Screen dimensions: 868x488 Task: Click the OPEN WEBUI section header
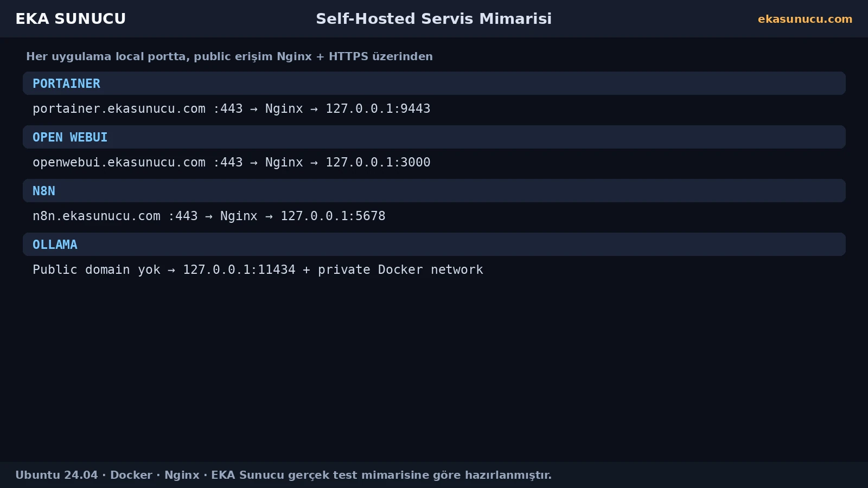coord(434,137)
